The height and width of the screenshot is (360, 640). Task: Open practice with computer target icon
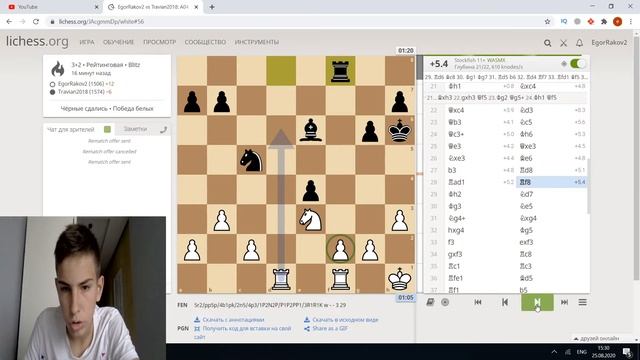click(x=445, y=302)
